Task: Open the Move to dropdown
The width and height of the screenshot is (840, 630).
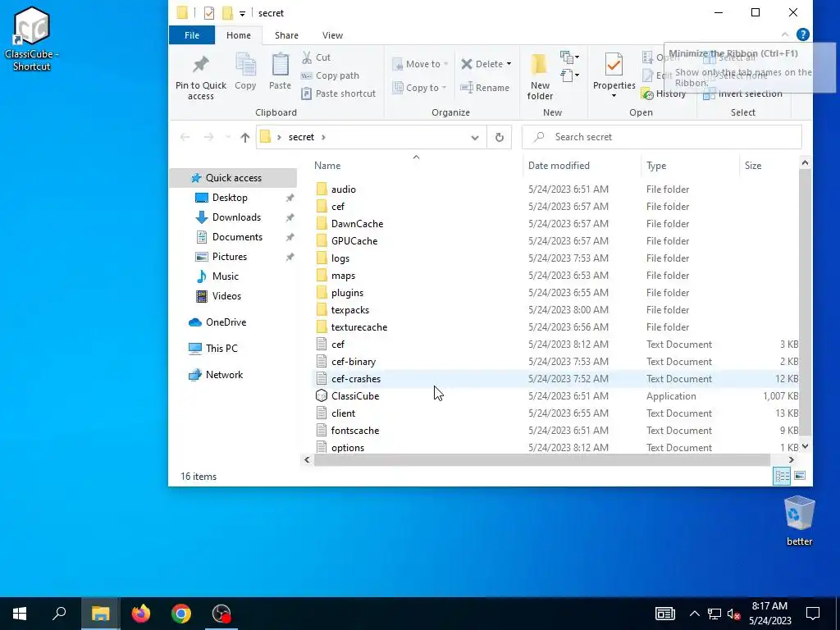Action: click(419, 64)
